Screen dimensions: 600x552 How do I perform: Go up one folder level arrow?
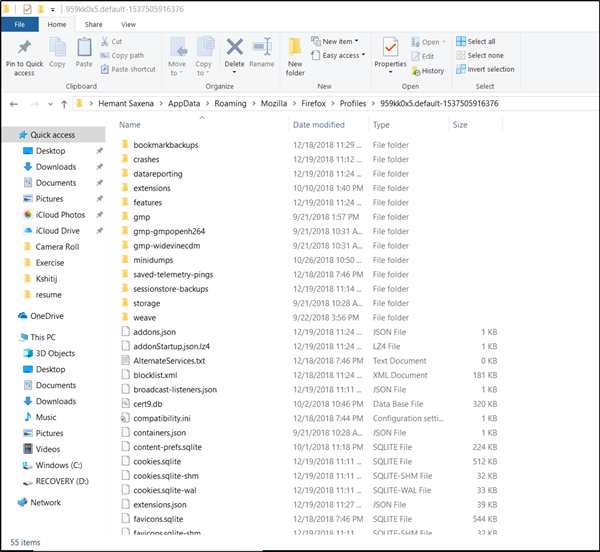64,104
